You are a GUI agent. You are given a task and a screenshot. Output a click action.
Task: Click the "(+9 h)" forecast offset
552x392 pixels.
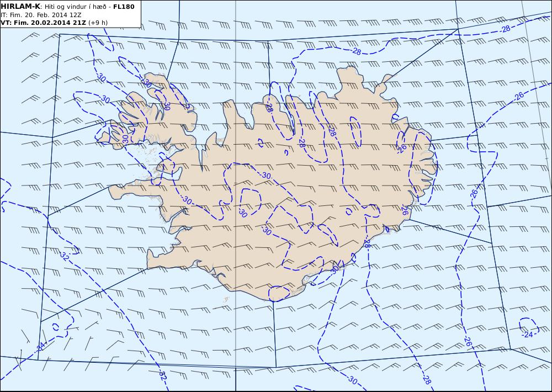tap(98, 23)
